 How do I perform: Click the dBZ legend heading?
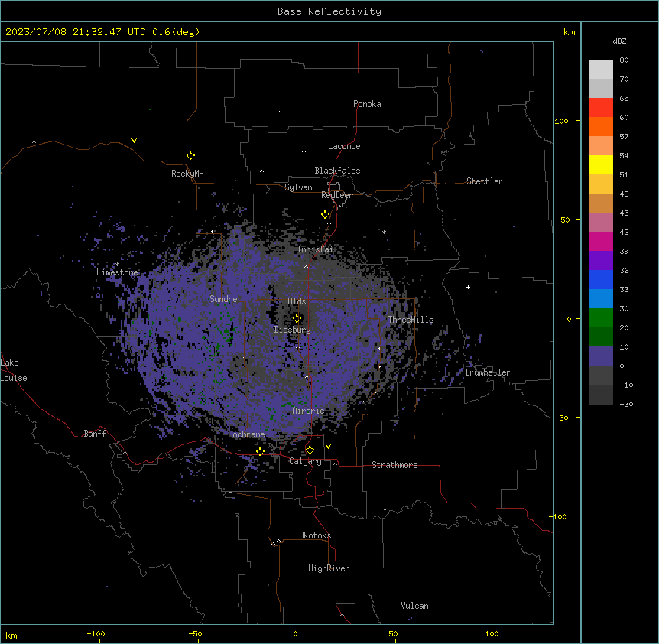pyautogui.click(x=619, y=41)
